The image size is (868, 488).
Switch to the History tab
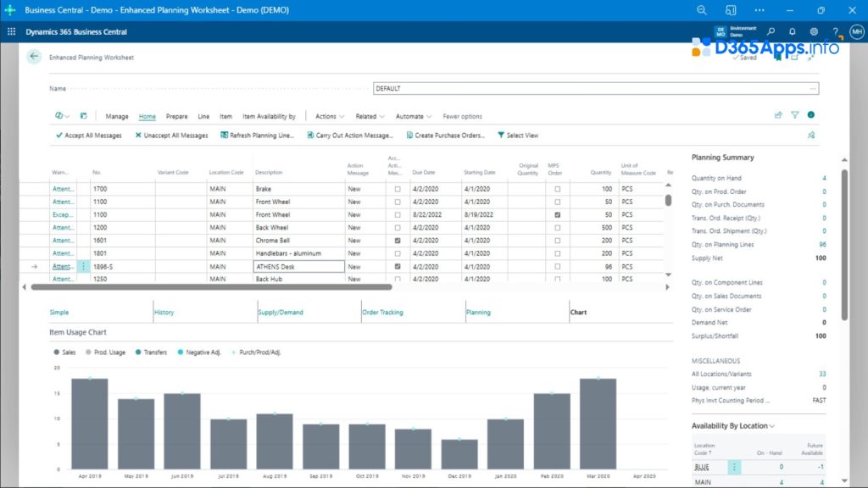point(164,312)
